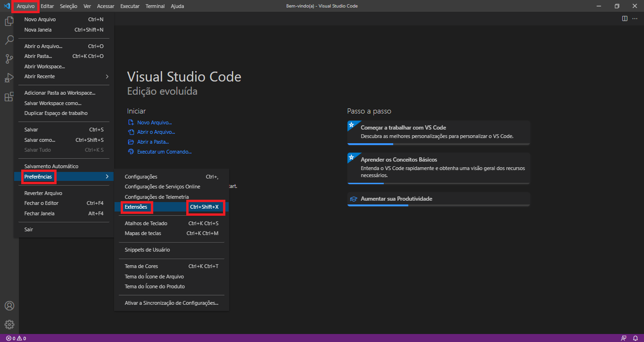This screenshot has height=342, width=644.
Task: Open Snippets de Usuário entry
Action: pyautogui.click(x=172, y=250)
